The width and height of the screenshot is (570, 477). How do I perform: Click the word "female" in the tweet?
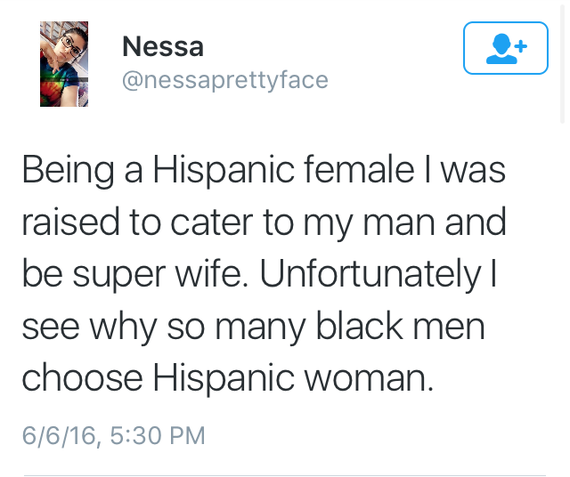click(358, 169)
